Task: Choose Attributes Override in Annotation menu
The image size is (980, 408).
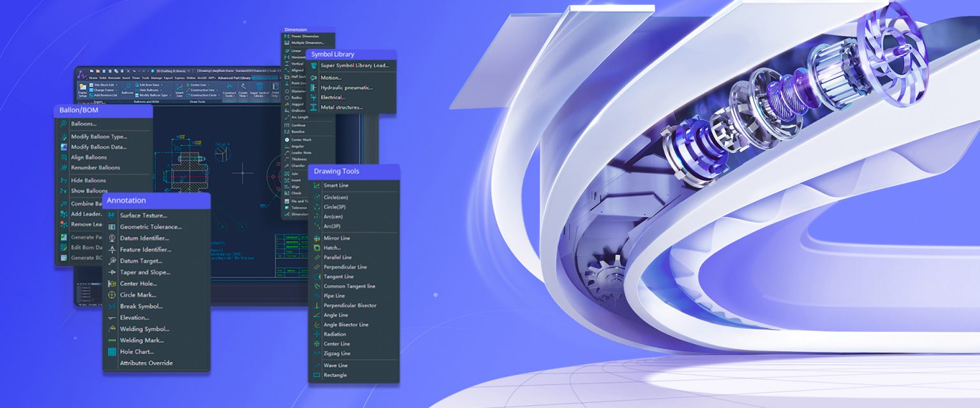Action: 146,363
